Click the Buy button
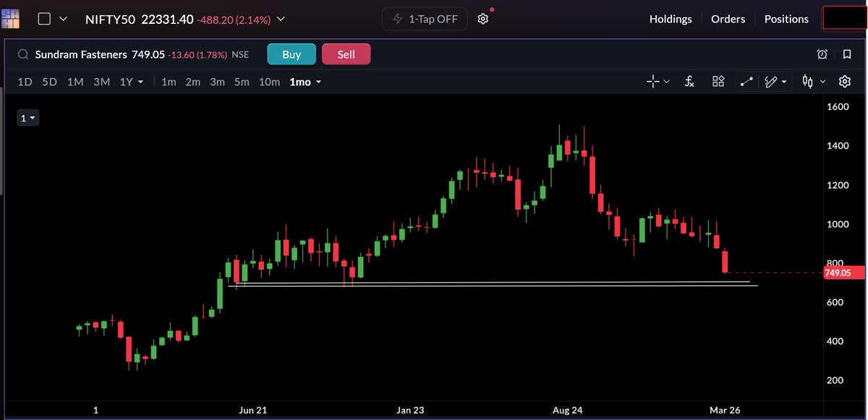 pos(292,54)
